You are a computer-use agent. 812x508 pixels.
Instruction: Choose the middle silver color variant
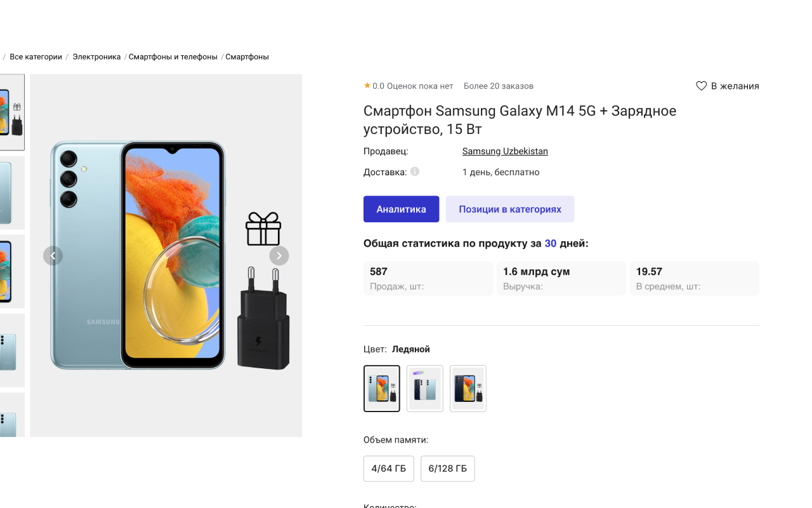coord(425,389)
